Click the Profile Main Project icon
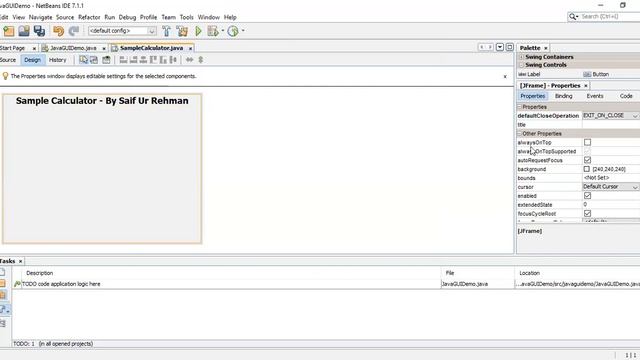640x360 pixels. (233, 31)
